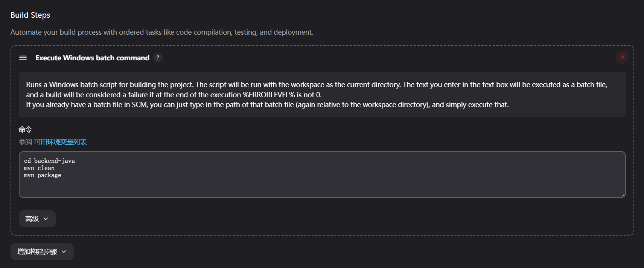Click the "cd backend-java" line in the command box

click(49, 161)
